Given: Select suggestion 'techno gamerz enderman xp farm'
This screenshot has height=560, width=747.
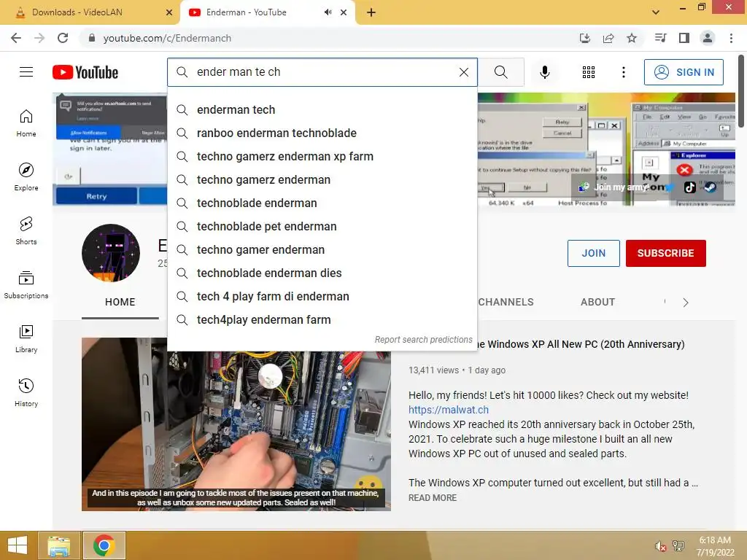Looking at the screenshot, I should pyautogui.click(x=322, y=156).
